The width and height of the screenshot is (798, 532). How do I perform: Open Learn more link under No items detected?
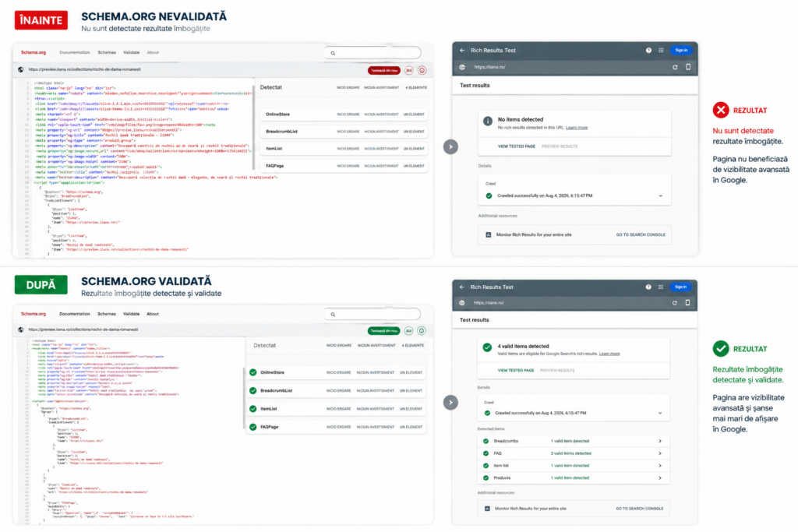pyautogui.click(x=577, y=128)
